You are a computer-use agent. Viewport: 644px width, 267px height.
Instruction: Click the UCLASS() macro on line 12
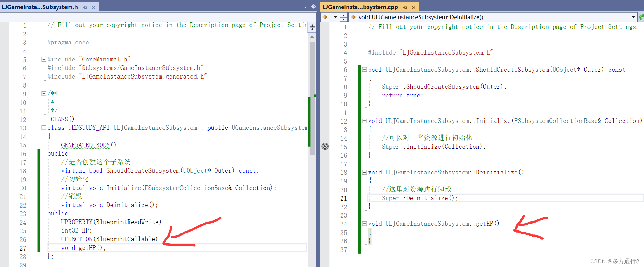click(x=61, y=119)
